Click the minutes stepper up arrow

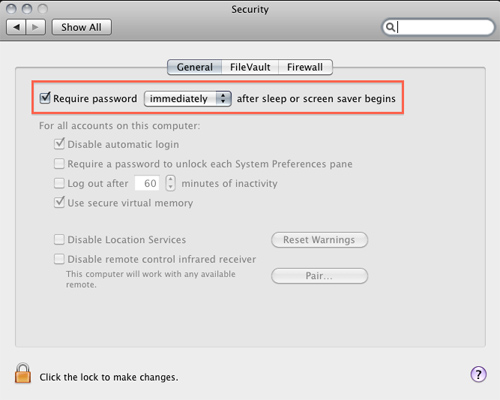(x=170, y=179)
